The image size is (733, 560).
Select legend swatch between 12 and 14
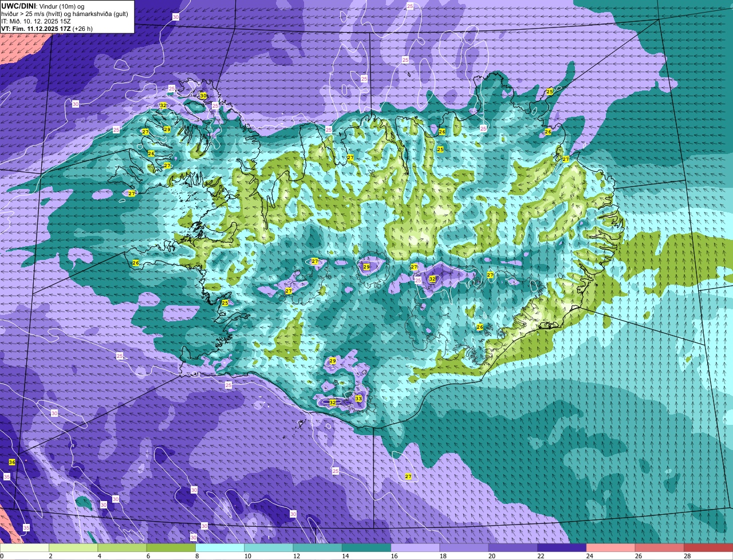point(317,548)
